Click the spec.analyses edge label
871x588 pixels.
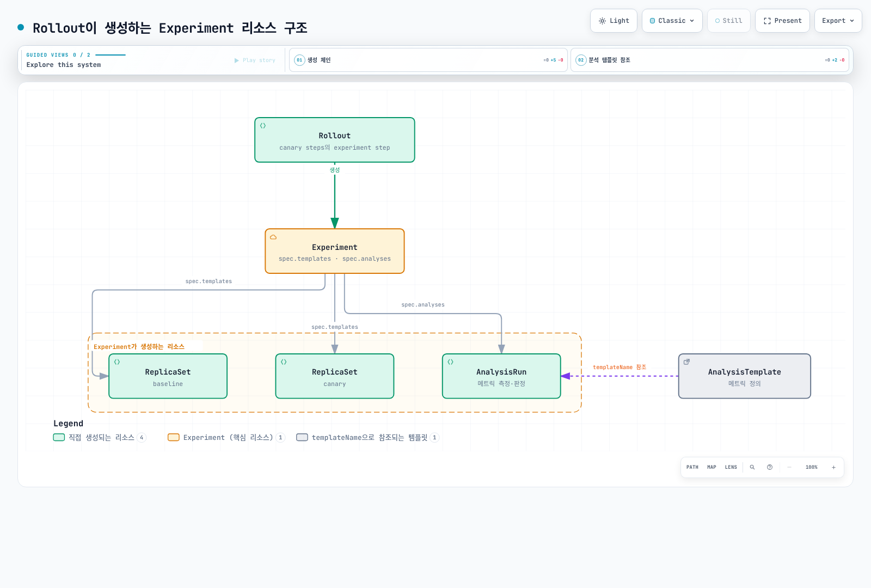[423, 305]
